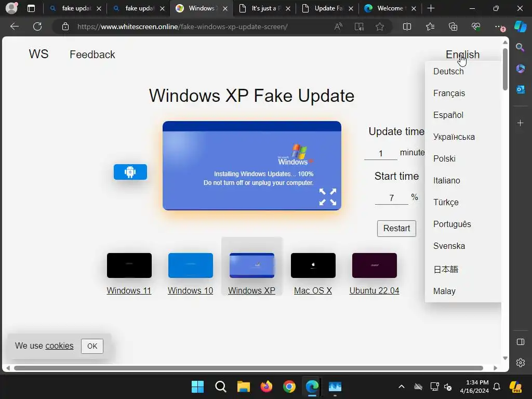532x399 pixels.
Task: Open the Immersive reader icon
Action: [x=359, y=26]
